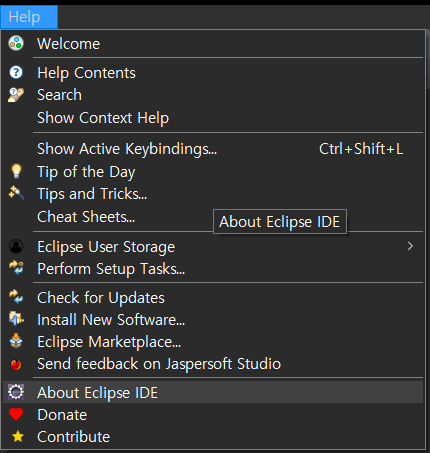The image size is (430, 453).
Task: Click the Contribute yellow star icon
Action: [18, 436]
